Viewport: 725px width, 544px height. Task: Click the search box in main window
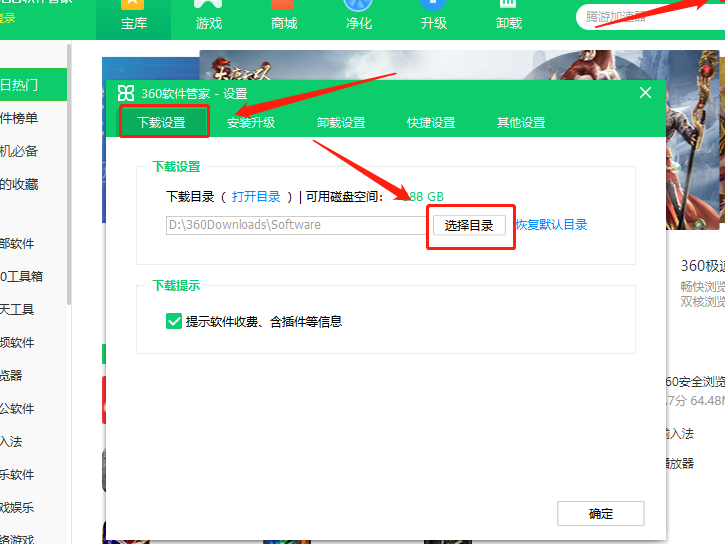click(650, 18)
